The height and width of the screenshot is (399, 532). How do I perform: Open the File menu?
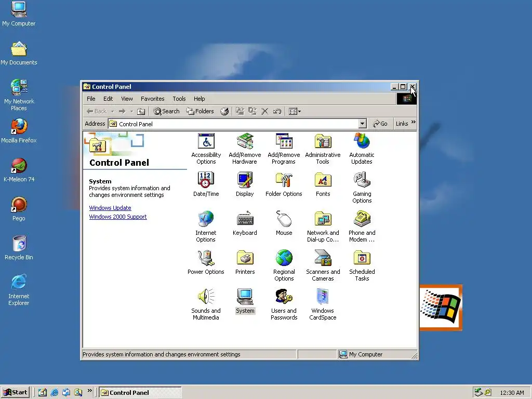[91, 99]
